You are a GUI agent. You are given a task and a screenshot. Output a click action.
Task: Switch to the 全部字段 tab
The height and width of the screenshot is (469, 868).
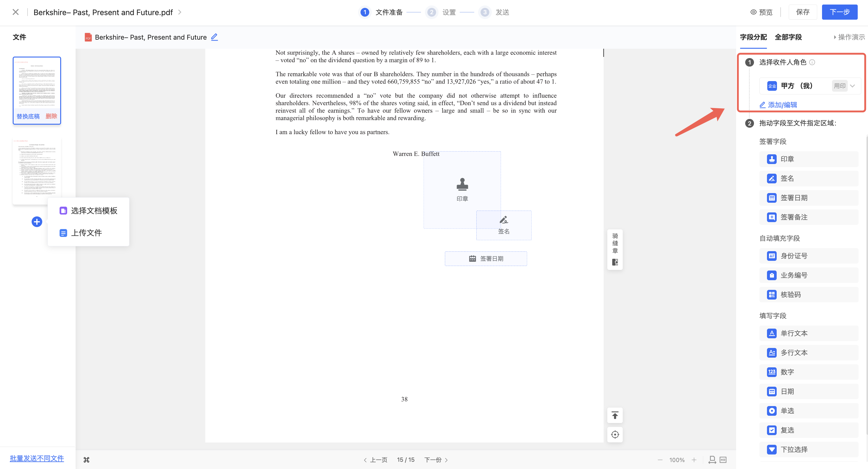(x=788, y=37)
